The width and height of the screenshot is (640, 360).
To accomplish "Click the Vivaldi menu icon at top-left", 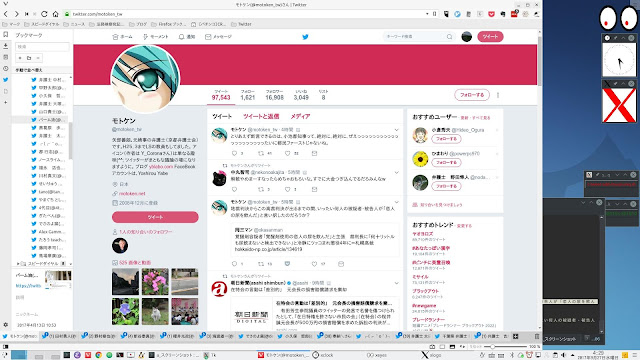I will (x=5, y=4).
